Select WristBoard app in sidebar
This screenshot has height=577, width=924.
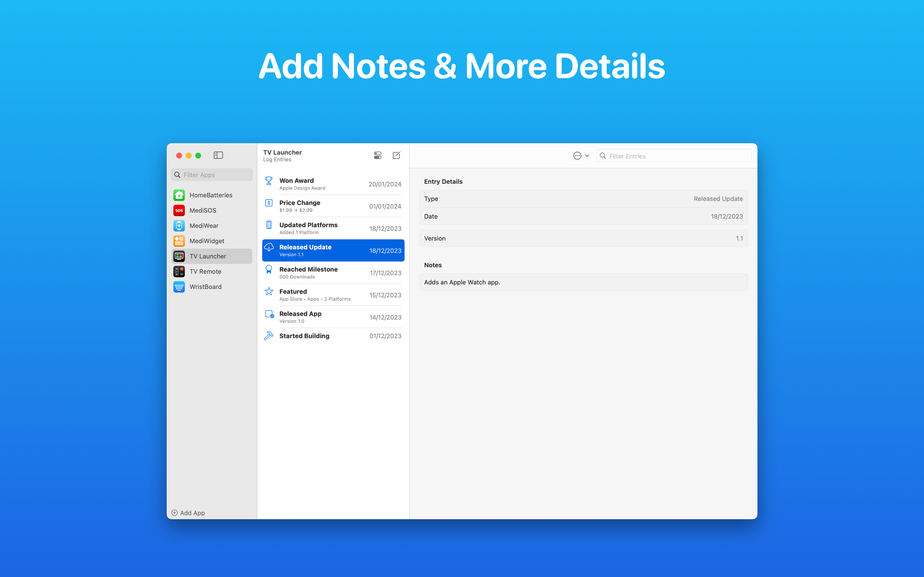click(x=205, y=287)
